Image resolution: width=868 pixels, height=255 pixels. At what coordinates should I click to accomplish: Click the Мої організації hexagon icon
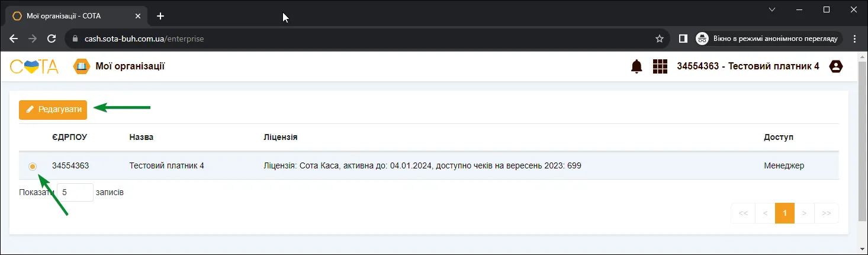(x=81, y=66)
